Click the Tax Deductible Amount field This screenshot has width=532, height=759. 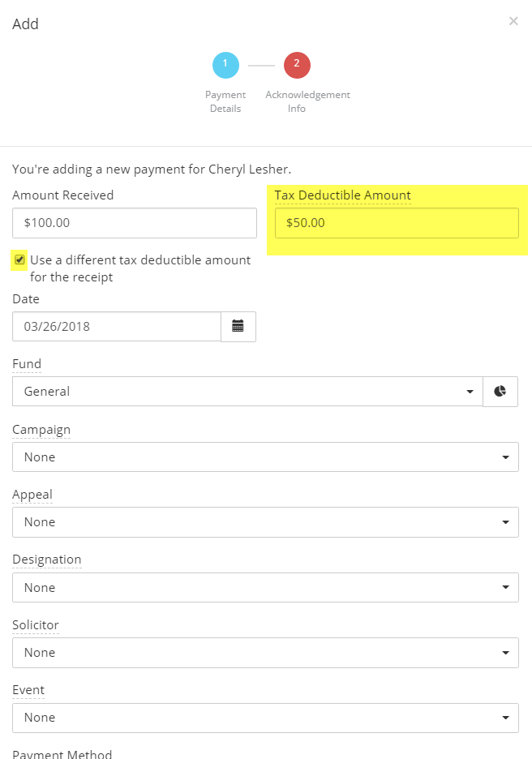[x=397, y=223]
